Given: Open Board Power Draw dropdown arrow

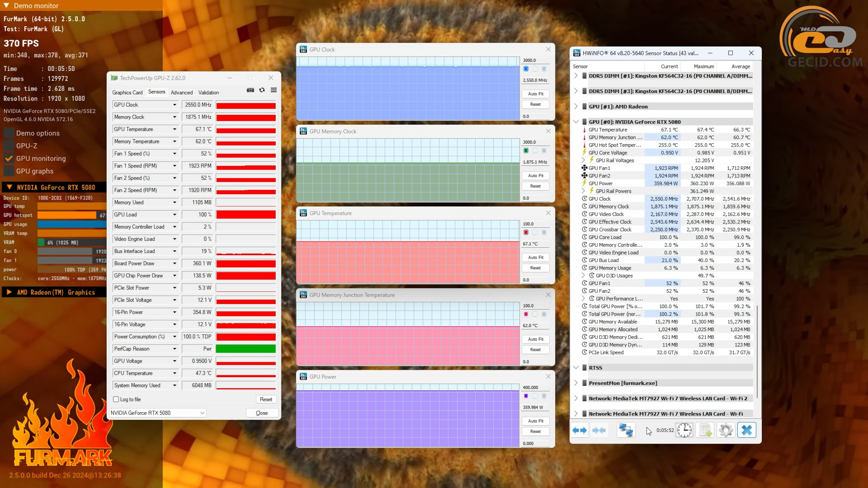Looking at the screenshot, I should tap(175, 263).
